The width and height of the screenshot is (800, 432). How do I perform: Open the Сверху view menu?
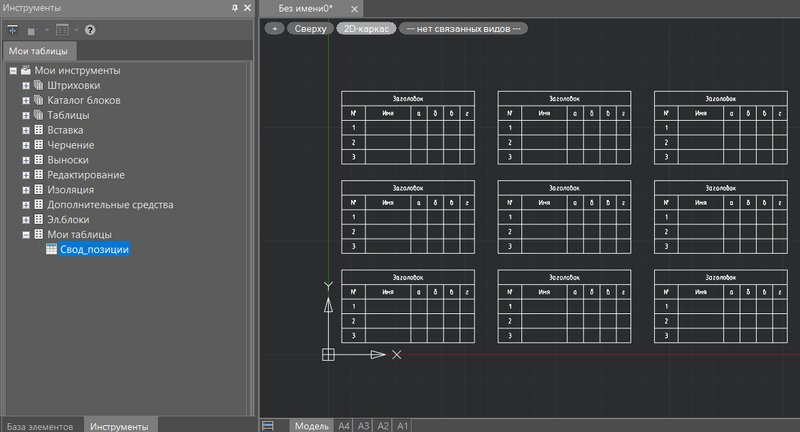point(310,29)
